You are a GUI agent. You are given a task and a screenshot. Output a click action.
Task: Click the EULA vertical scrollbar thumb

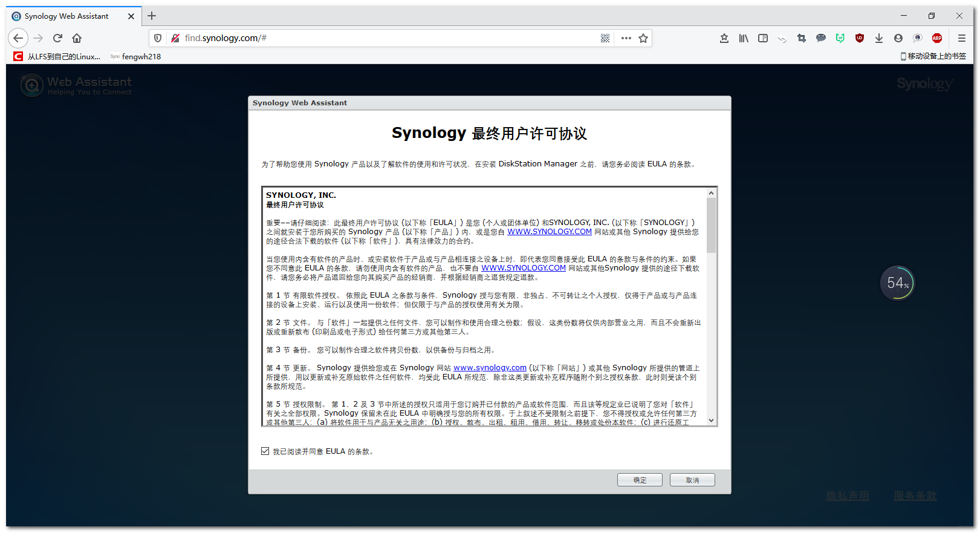pyautogui.click(x=711, y=225)
